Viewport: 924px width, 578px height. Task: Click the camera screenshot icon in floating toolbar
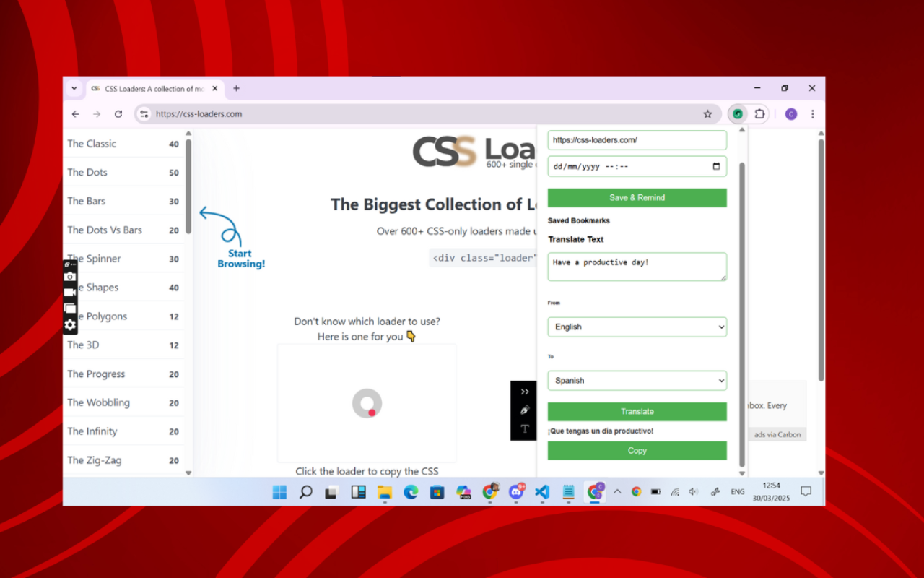tap(70, 277)
